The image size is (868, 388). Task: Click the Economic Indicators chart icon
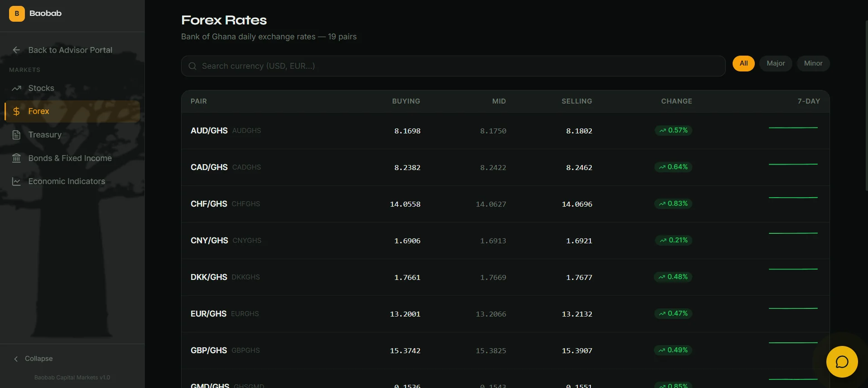click(x=16, y=181)
